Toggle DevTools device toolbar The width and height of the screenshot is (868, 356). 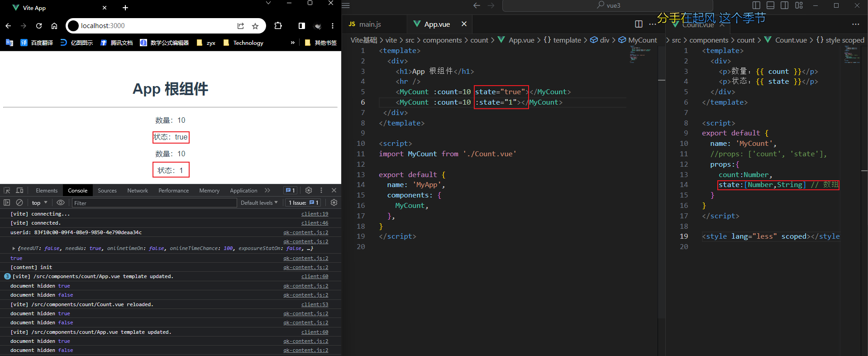tap(19, 190)
